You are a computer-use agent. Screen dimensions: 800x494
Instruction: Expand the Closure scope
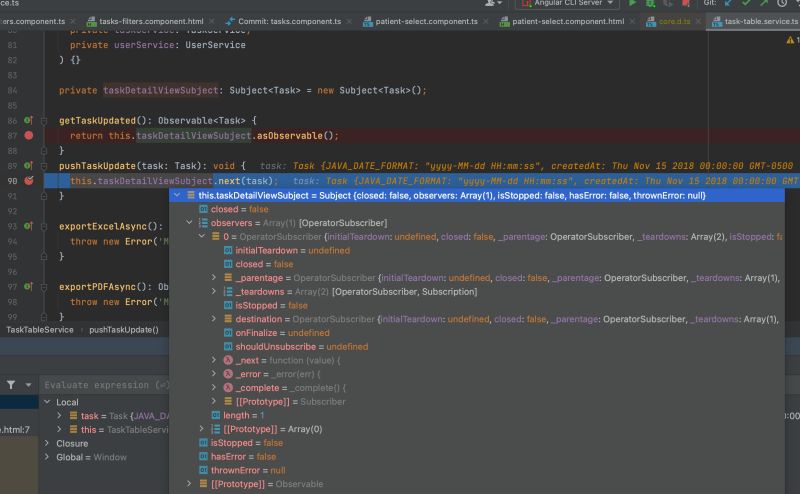click(47, 443)
